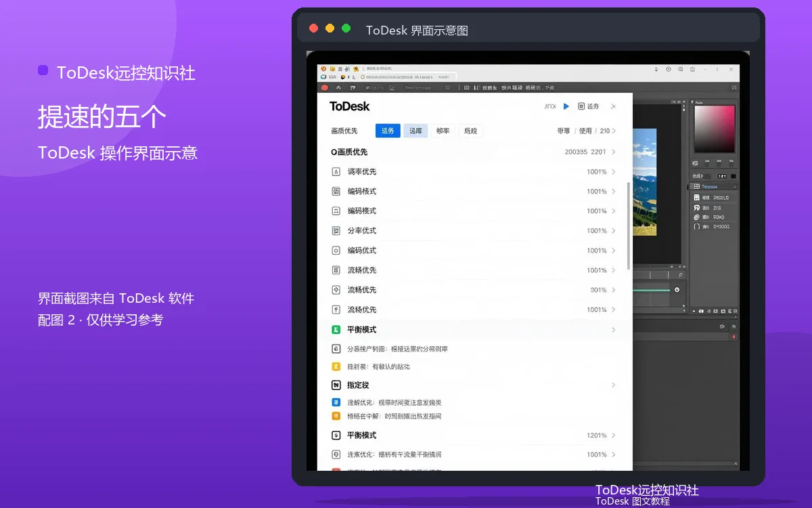Click the mountain photo in background editor canvas
This screenshot has height=508, width=812.
coord(645,182)
